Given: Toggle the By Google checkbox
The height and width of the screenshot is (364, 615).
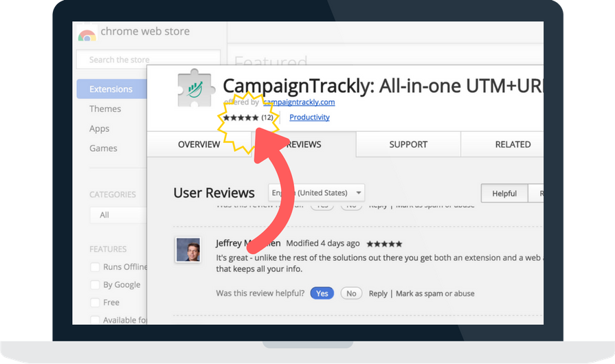Looking at the screenshot, I should [95, 284].
